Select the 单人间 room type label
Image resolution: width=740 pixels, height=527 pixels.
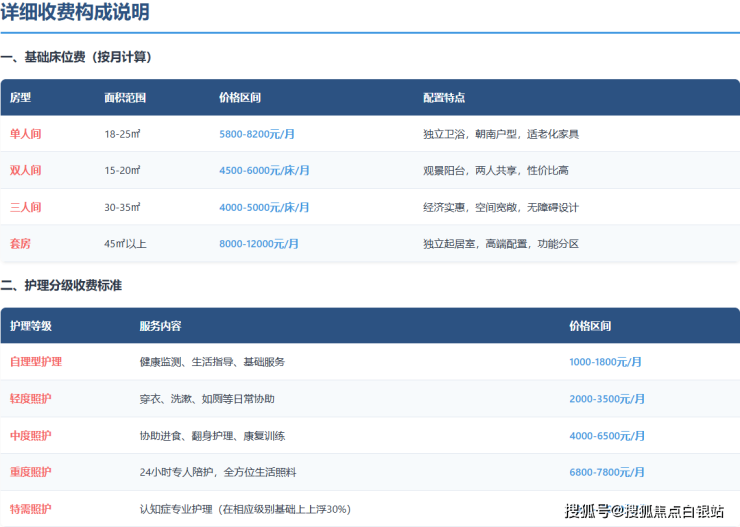point(26,134)
